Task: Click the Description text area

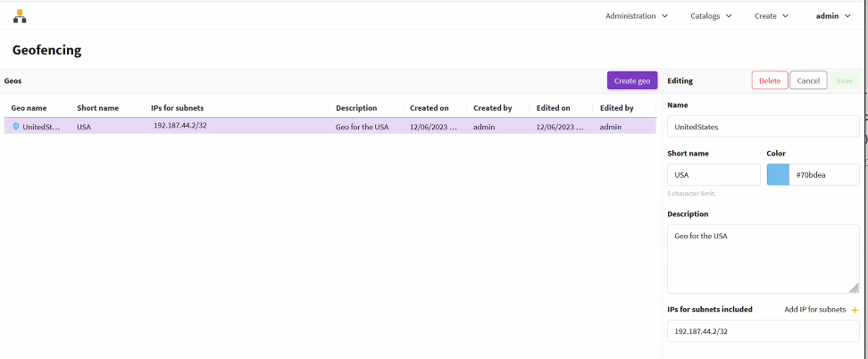Action: (763, 259)
